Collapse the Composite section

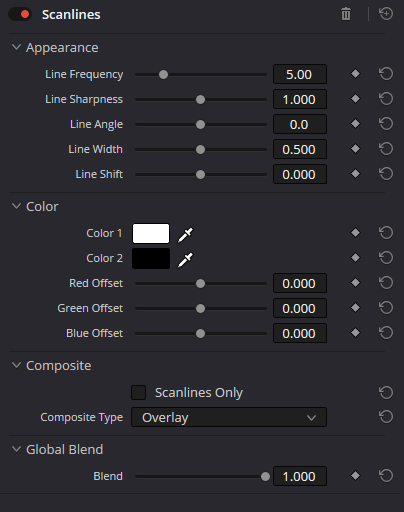(x=16, y=365)
